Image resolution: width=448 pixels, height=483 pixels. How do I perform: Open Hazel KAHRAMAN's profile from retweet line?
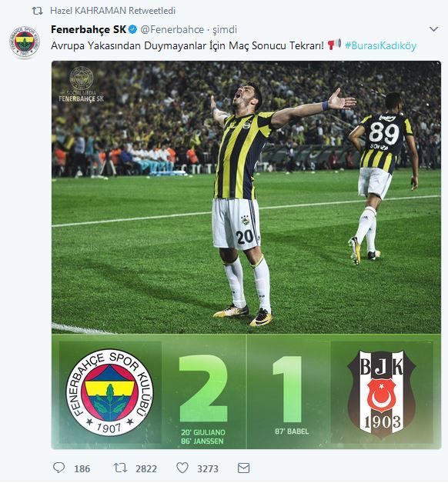pos(89,11)
